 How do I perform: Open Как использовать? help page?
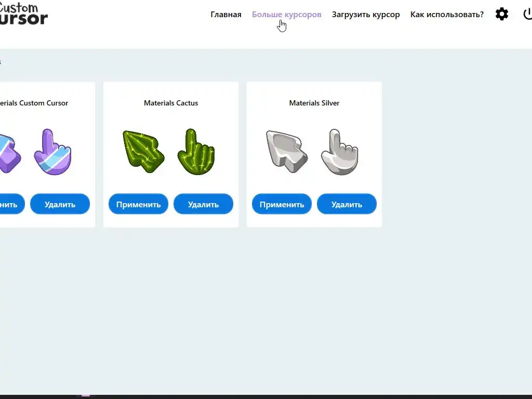click(x=447, y=15)
